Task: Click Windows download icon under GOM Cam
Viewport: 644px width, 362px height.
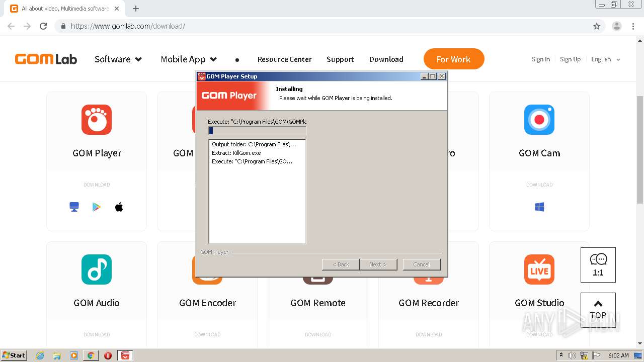Action: coord(539,207)
